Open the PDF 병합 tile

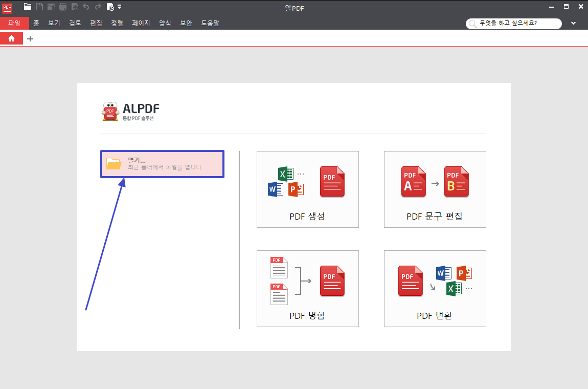click(307, 288)
